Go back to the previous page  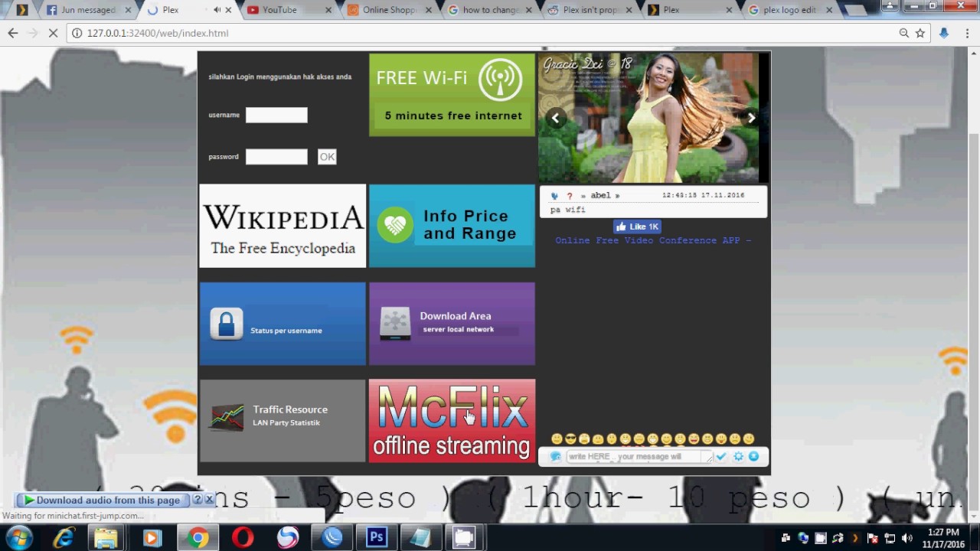pyautogui.click(x=13, y=33)
